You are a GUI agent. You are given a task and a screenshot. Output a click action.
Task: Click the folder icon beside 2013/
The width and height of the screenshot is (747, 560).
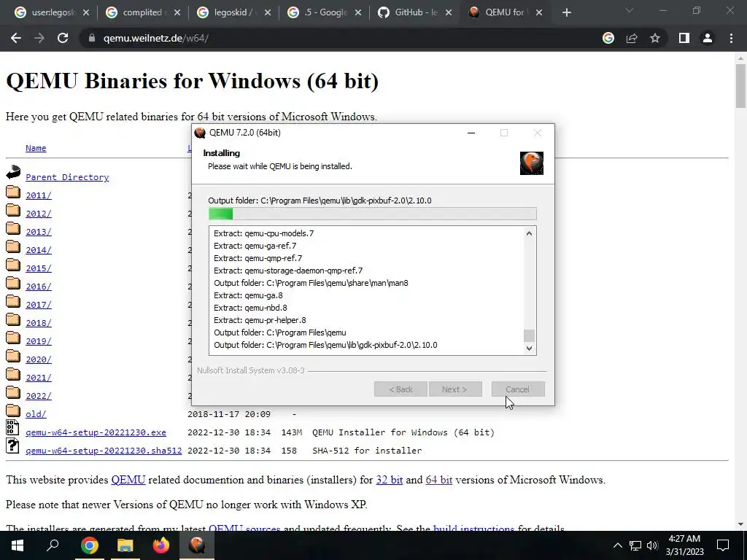pos(13,229)
